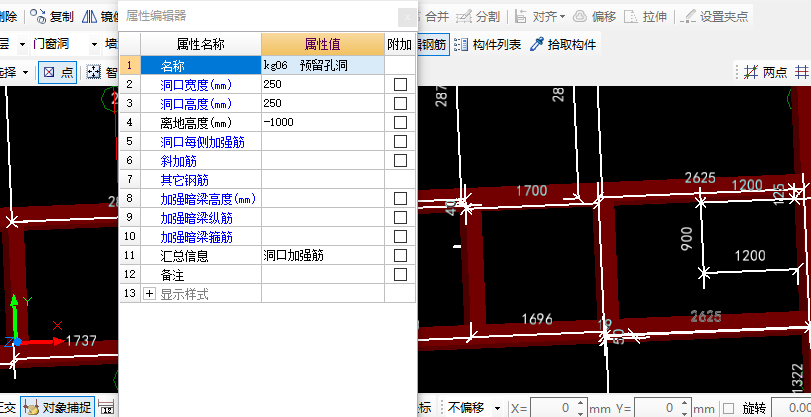Click the 偏移 offset tool
The image size is (811, 417).
(x=595, y=17)
